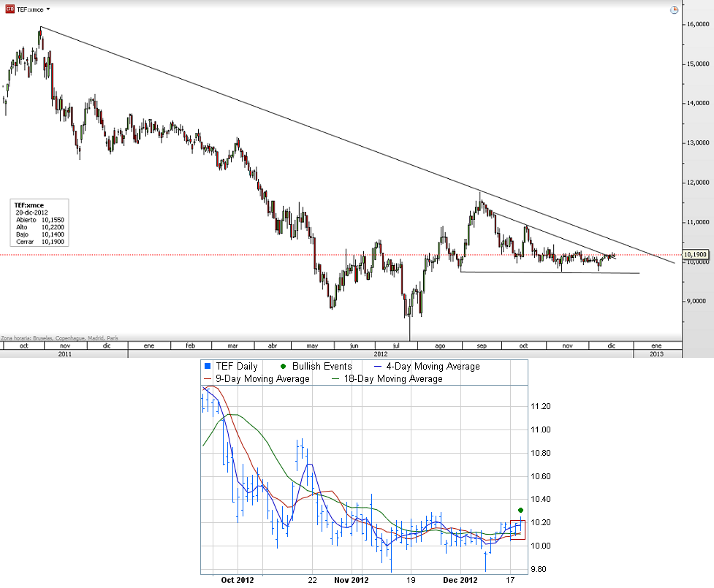Image resolution: width=714 pixels, height=588 pixels.
Task: Click the Alto 10,2200 value
Action: [x=53, y=227]
